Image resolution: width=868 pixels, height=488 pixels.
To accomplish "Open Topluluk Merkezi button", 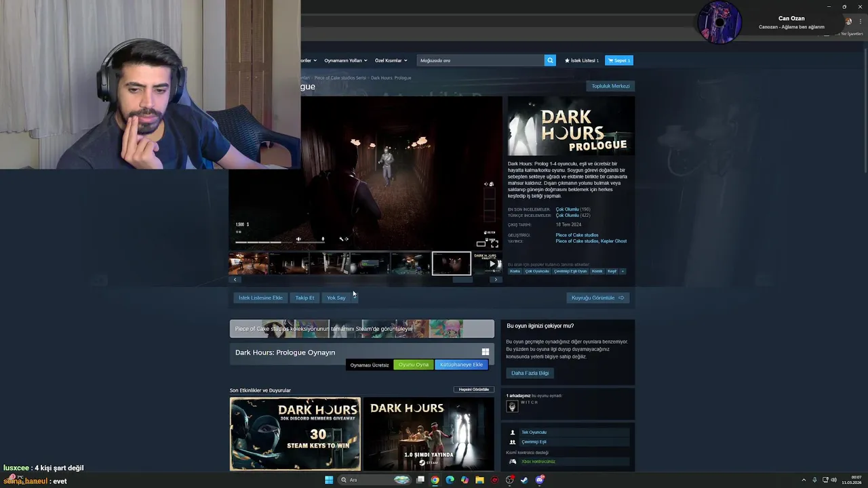I will click(x=610, y=86).
